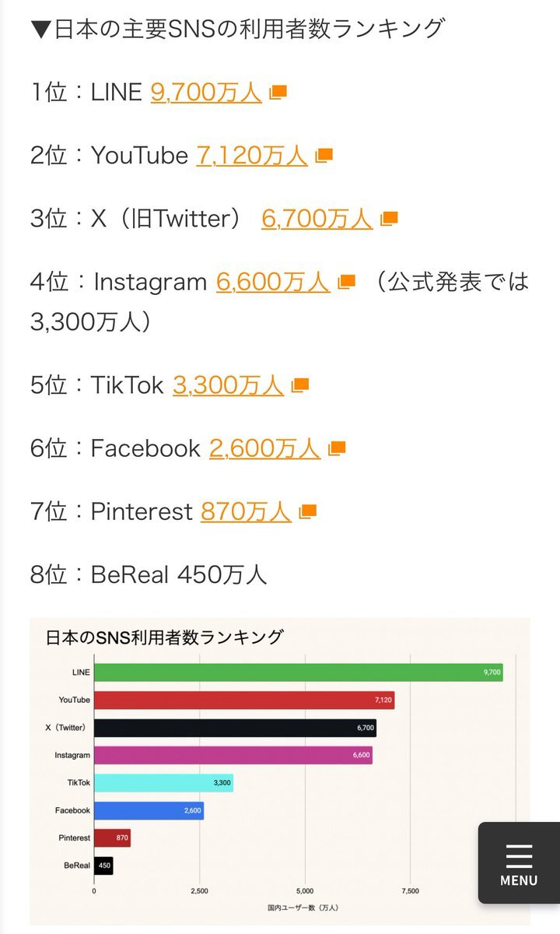Click external link icon beside Instagram 6,600万人
560x934 pixels.
click(x=346, y=281)
